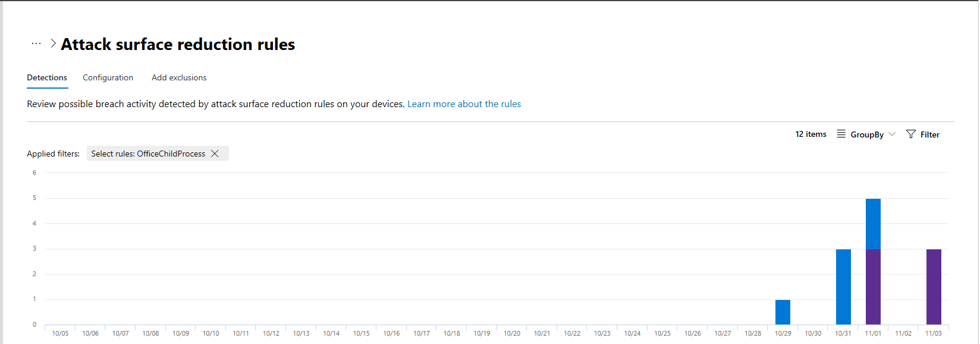Select the blue bar for 10/29
This screenshot has height=344, width=980.
click(783, 312)
